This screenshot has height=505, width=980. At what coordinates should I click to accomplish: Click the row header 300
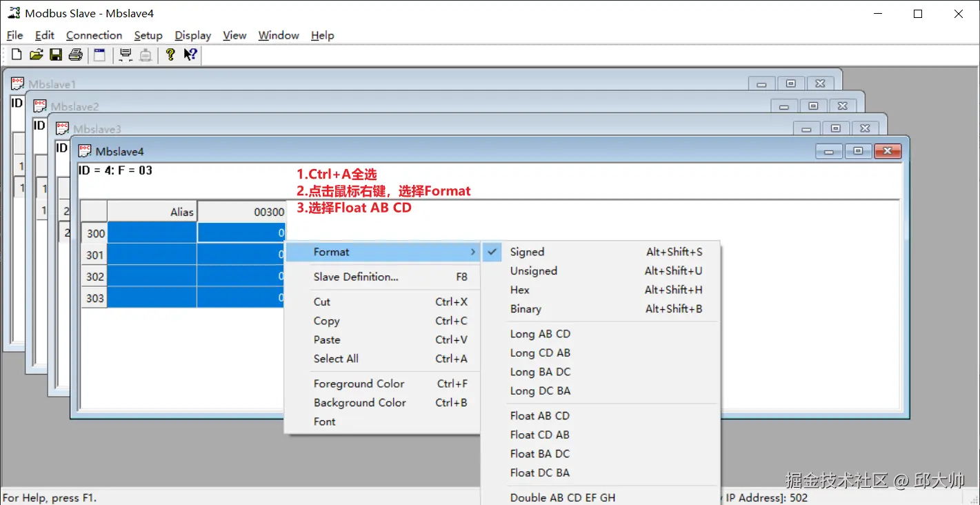94,233
